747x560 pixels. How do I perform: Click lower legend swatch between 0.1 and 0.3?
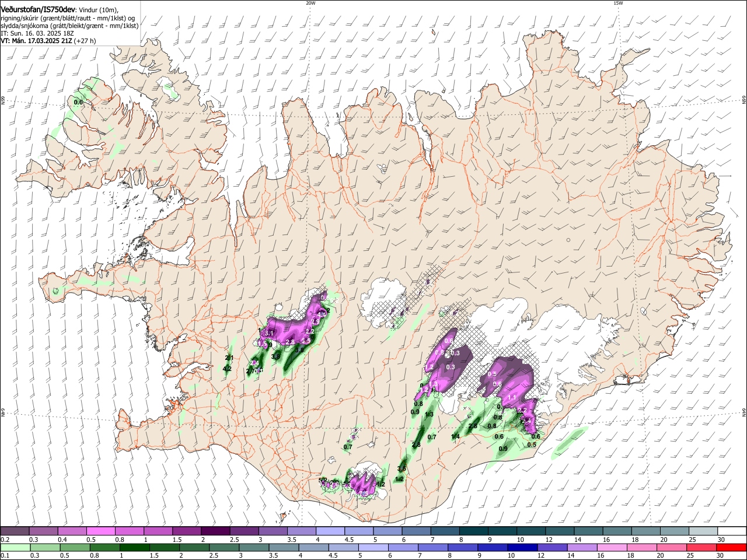click(15, 547)
